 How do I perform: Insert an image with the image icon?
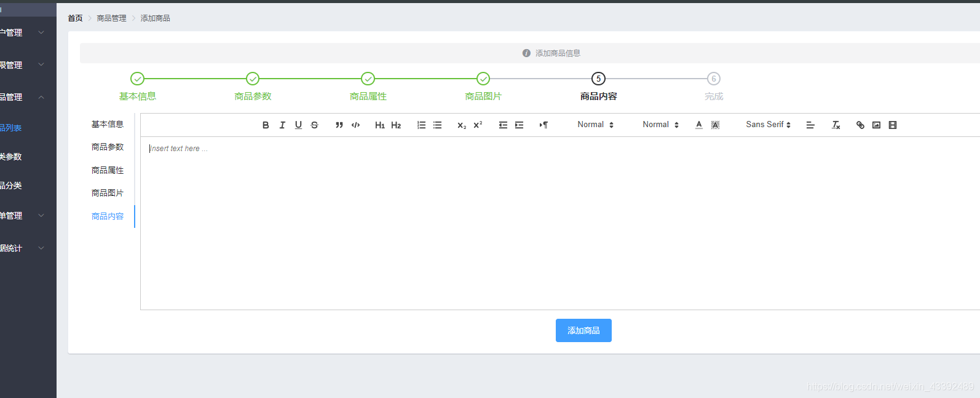click(876, 125)
